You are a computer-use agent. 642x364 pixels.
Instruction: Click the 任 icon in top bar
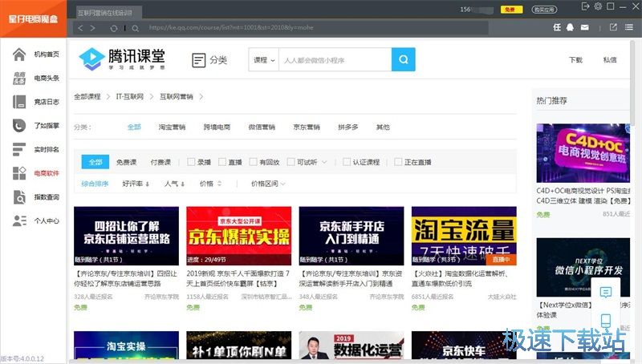[557, 27]
